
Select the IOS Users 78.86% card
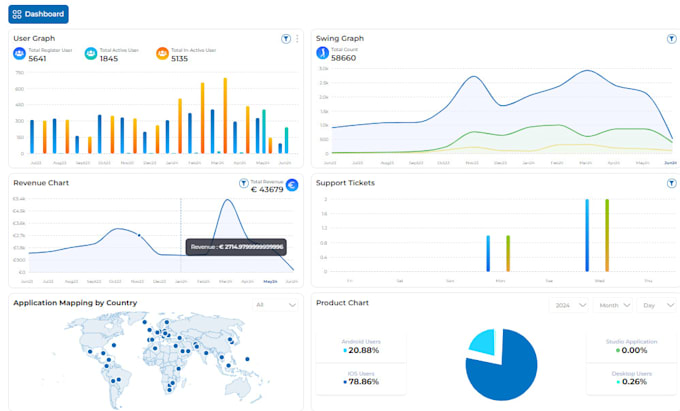click(361, 379)
